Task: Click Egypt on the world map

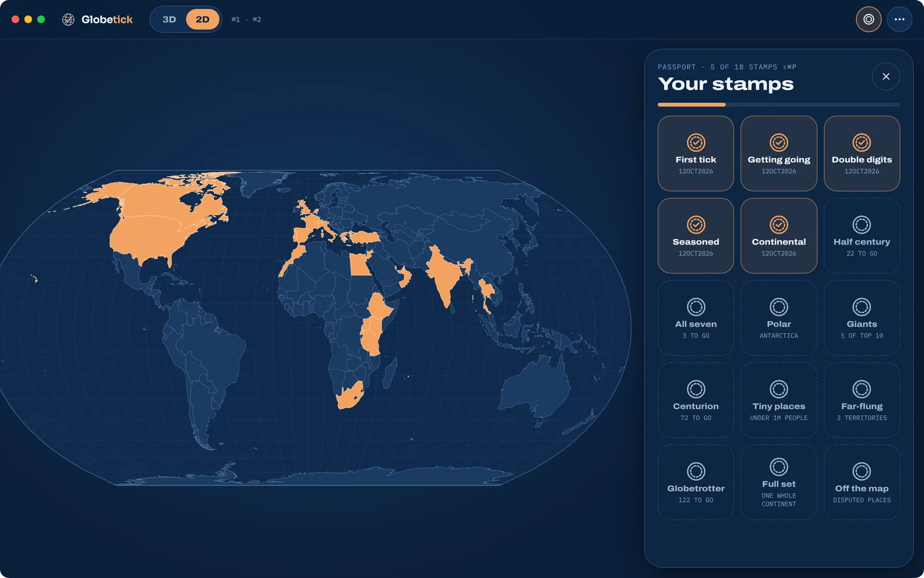Action: (359, 265)
